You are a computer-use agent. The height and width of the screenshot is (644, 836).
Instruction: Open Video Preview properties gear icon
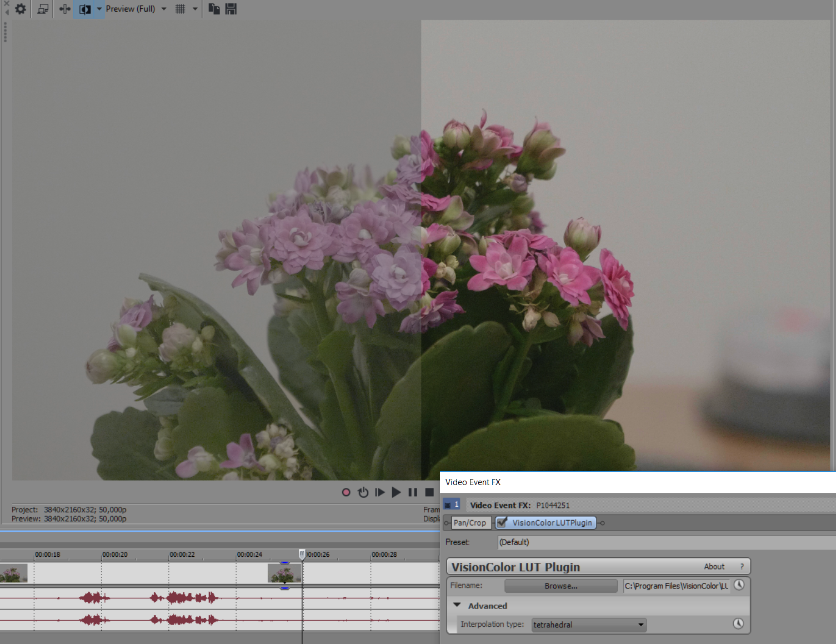click(x=21, y=9)
